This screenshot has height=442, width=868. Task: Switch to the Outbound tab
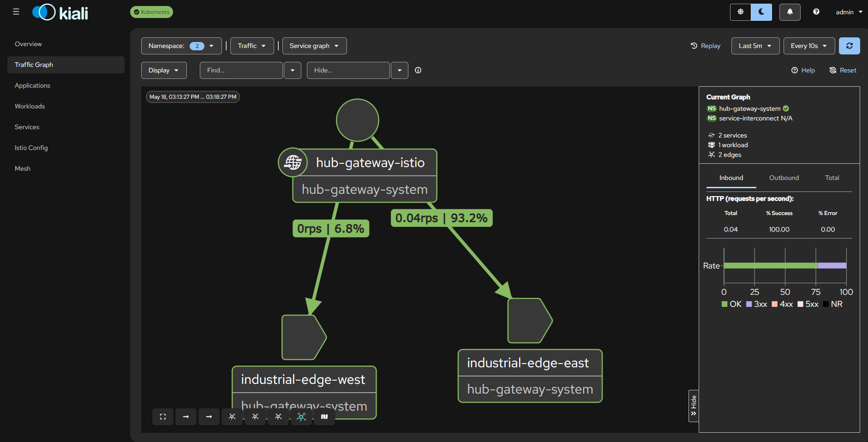click(x=784, y=178)
